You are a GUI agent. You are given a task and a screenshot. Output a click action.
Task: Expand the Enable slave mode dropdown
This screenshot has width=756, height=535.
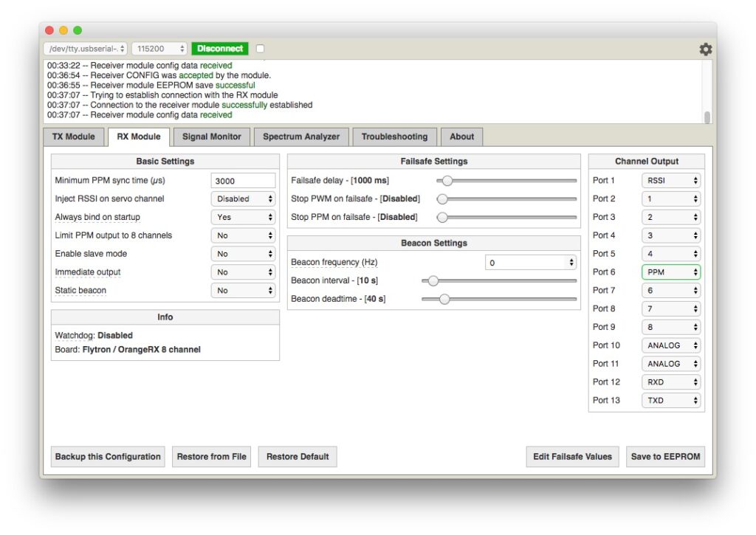[x=243, y=254]
